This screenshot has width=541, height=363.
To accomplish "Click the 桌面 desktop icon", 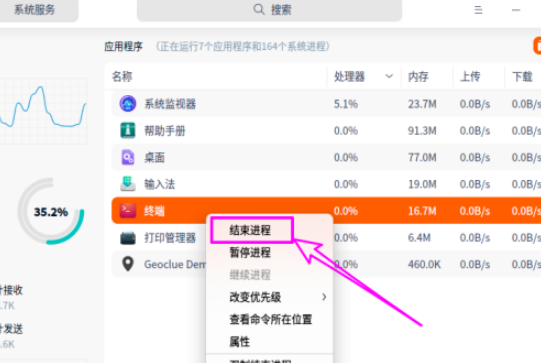I will (128, 157).
